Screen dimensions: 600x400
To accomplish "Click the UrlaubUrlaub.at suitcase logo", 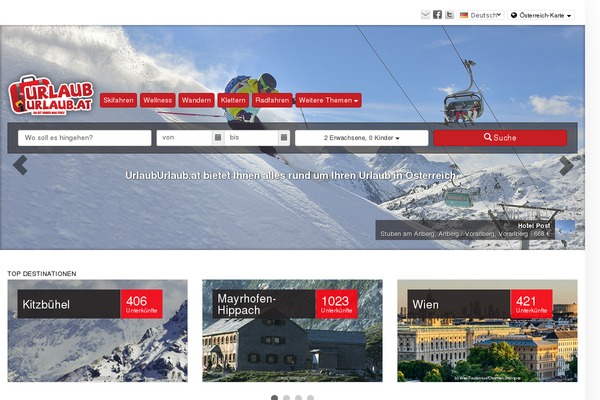I will click(x=51, y=95).
